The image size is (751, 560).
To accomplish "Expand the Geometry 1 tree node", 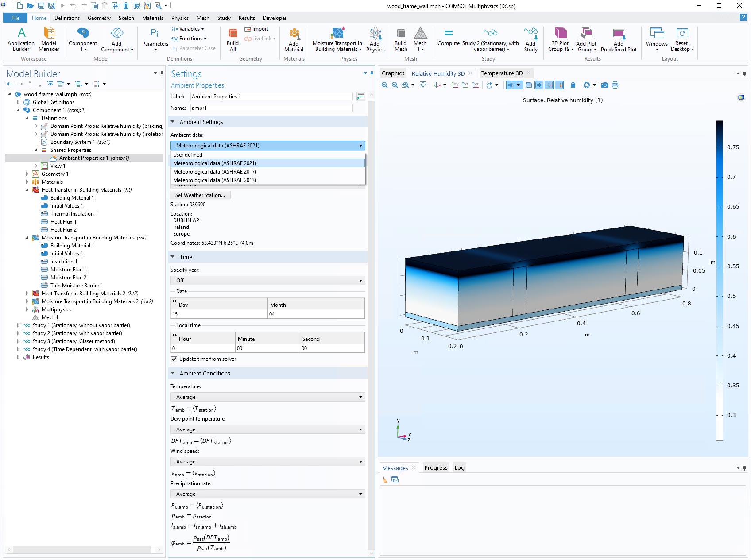I will pos(27,174).
